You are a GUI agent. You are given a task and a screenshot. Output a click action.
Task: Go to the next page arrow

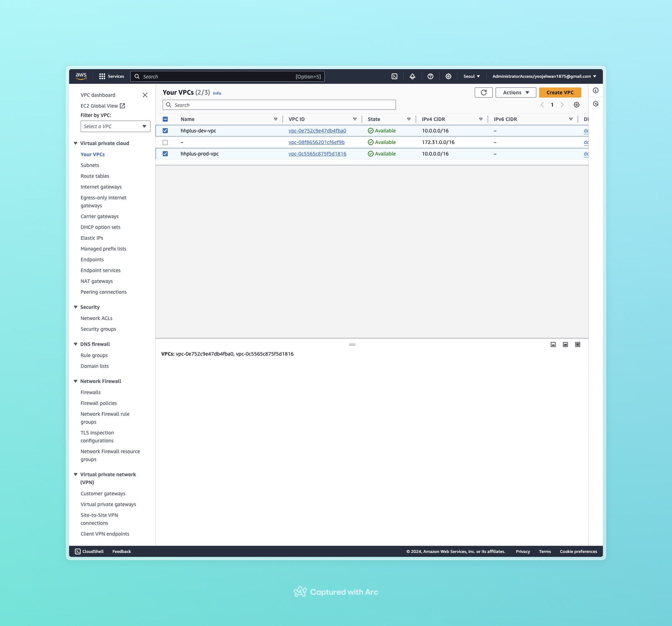(562, 105)
